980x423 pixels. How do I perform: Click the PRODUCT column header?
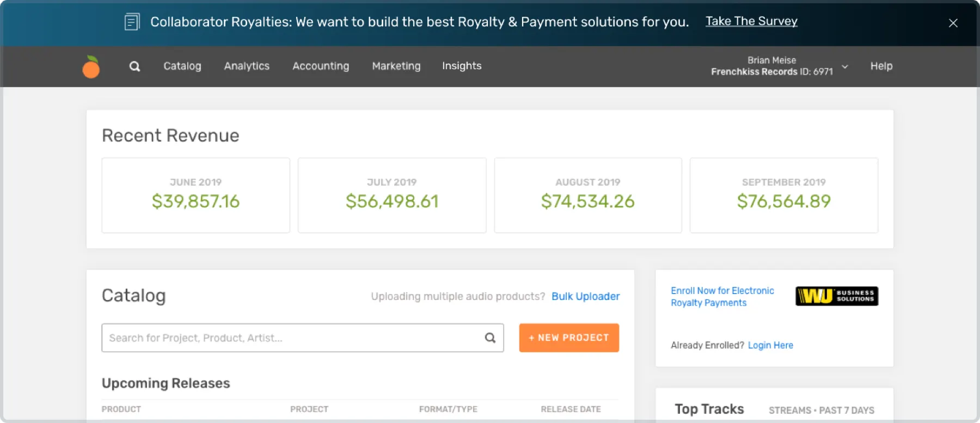click(121, 409)
